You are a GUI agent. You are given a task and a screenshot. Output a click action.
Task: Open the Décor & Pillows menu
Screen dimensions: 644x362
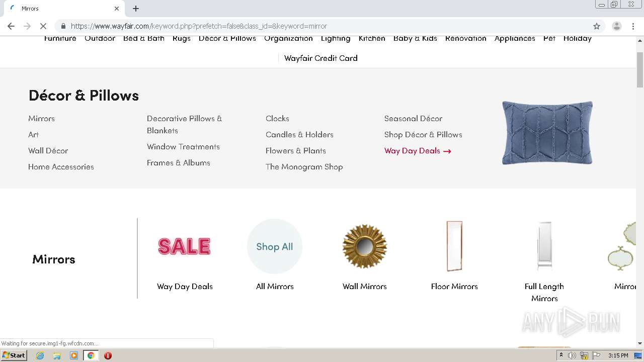(x=227, y=39)
